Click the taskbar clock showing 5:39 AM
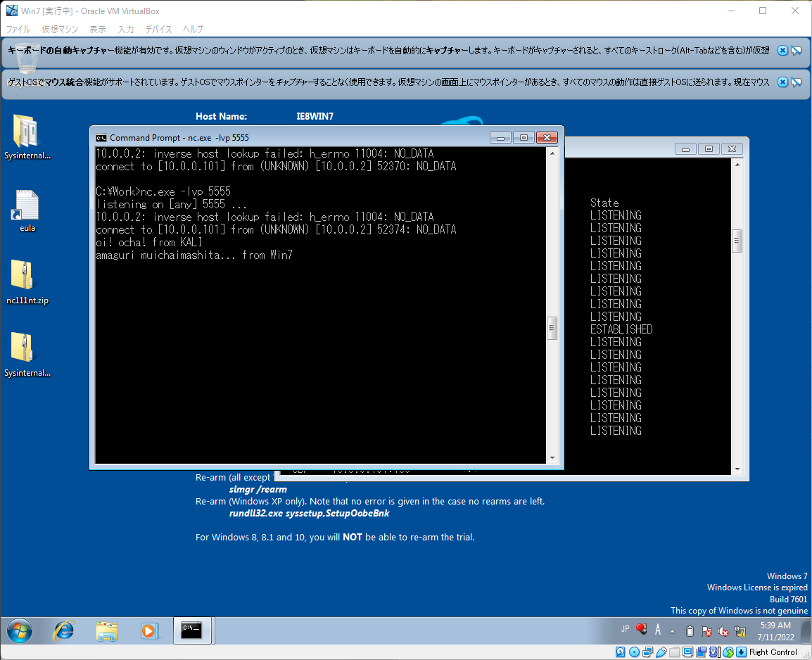Image resolution: width=812 pixels, height=660 pixels. (x=775, y=631)
